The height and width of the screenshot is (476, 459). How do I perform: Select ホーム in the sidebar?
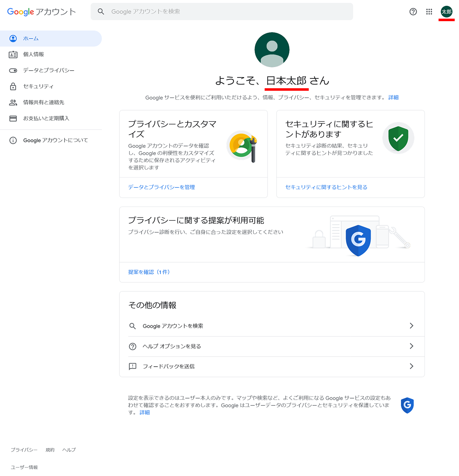(x=51, y=38)
